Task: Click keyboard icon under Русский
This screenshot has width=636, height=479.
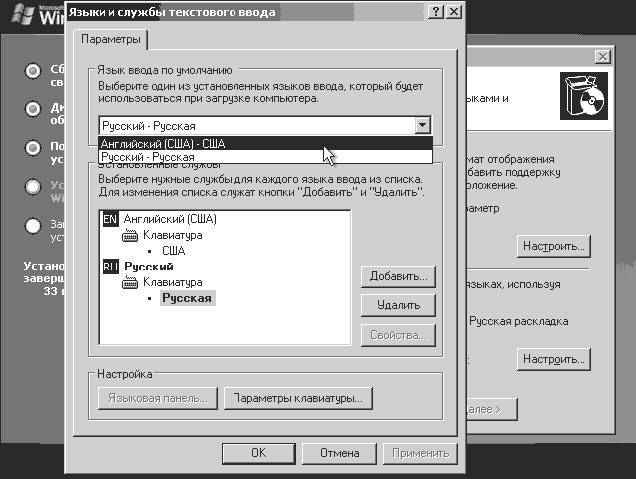Action: pyautogui.click(x=130, y=283)
